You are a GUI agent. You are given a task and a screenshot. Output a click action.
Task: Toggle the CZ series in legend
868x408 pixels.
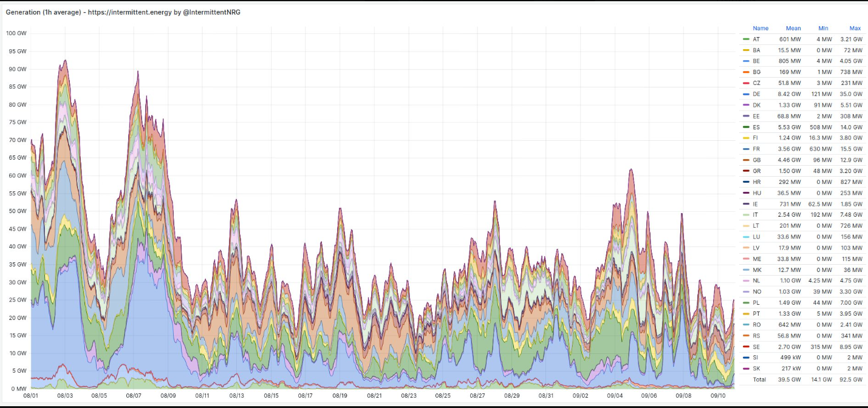coord(756,83)
